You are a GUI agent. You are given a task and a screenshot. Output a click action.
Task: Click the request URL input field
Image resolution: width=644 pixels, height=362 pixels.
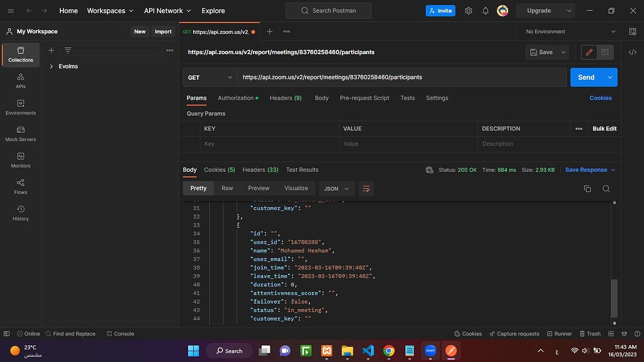401,77
